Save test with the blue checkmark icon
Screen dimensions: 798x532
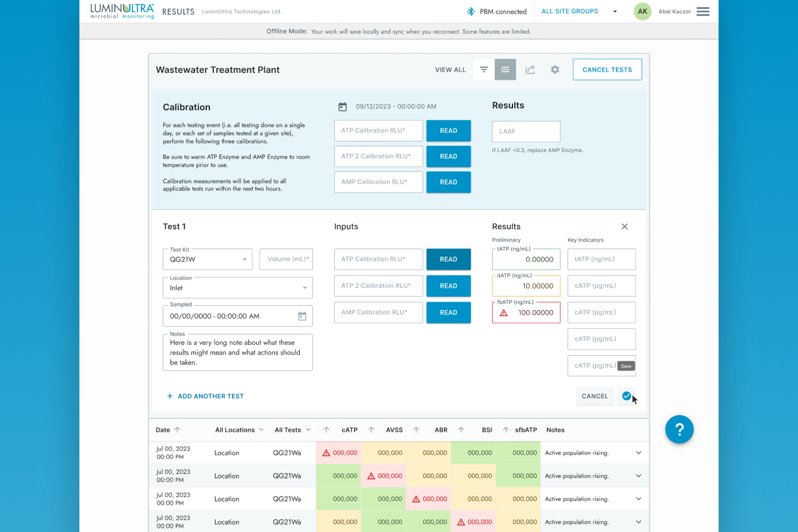pos(627,396)
